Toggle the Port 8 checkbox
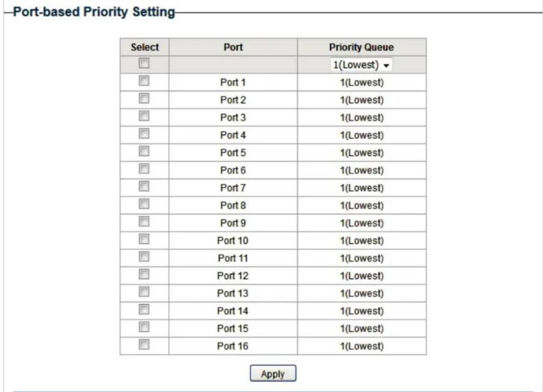Image resolution: width=543 pixels, height=392 pixels. [144, 204]
